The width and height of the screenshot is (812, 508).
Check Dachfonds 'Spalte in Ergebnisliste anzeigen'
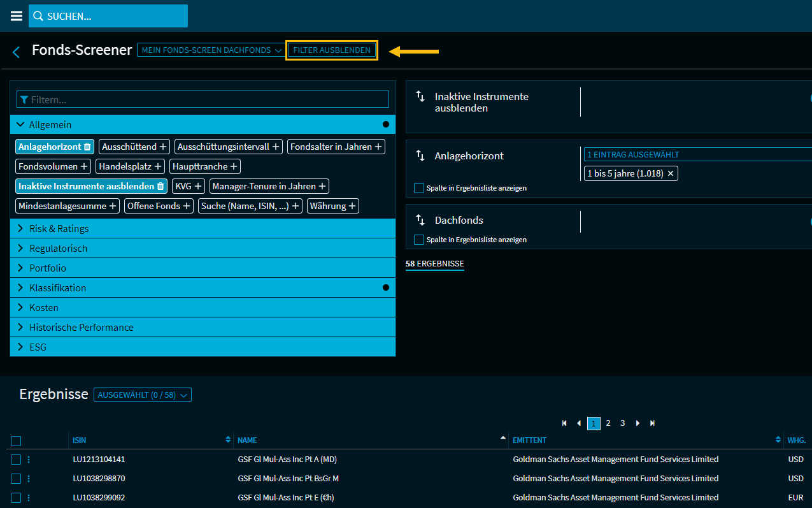(418, 240)
